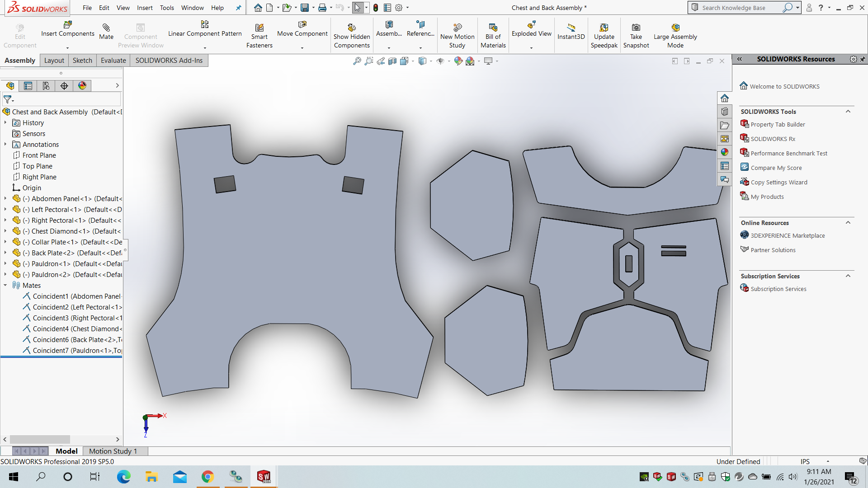The image size is (868, 488).
Task: Open Google Chrome from the taskbar
Action: pos(208,477)
